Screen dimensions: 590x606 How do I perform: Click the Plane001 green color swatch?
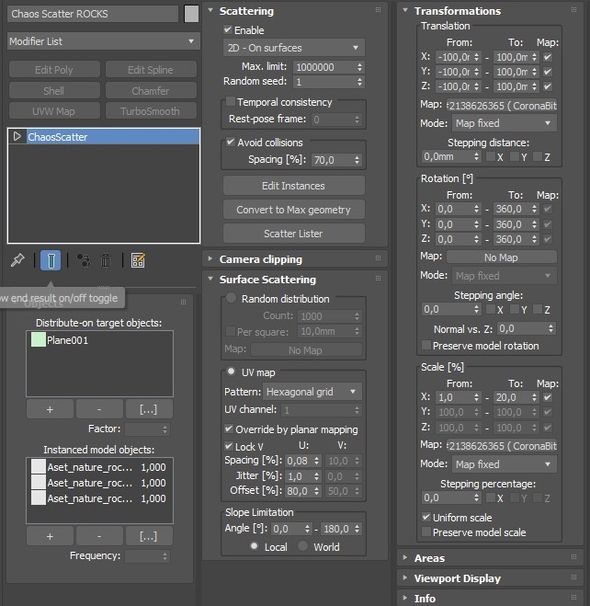(x=38, y=340)
